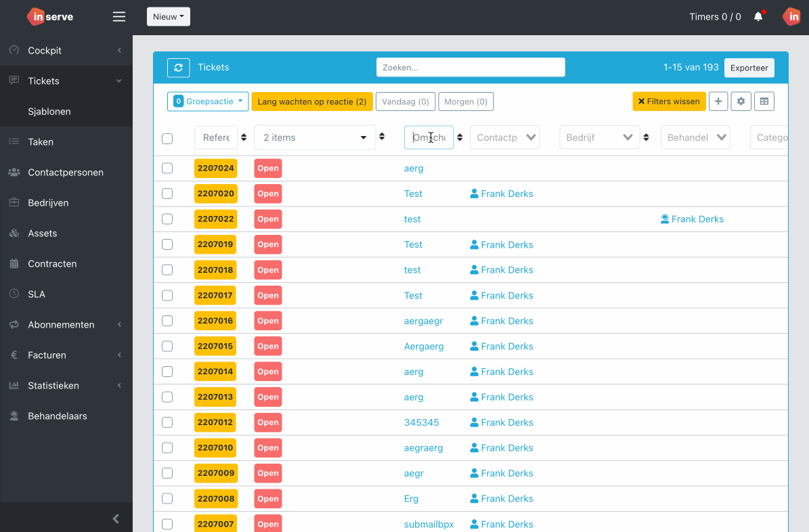Viewport: 809px width, 532px height.
Task: Sort by reference column arrows
Action: click(244, 137)
